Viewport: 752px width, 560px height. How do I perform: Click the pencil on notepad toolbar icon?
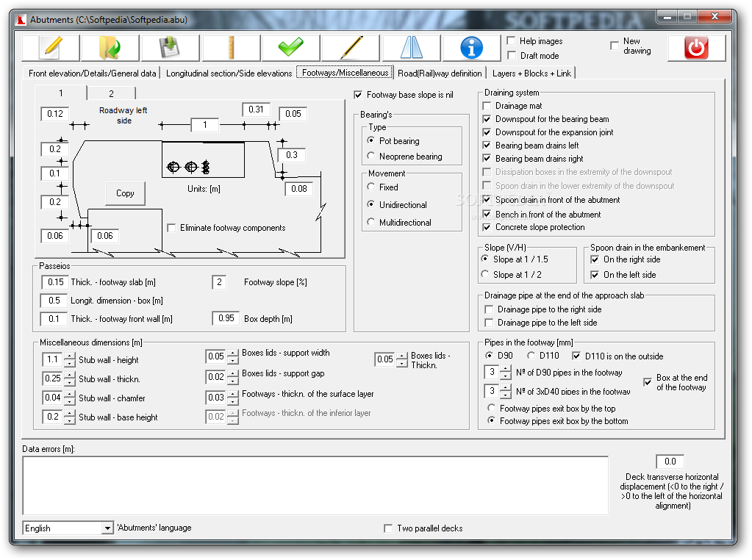[51, 48]
